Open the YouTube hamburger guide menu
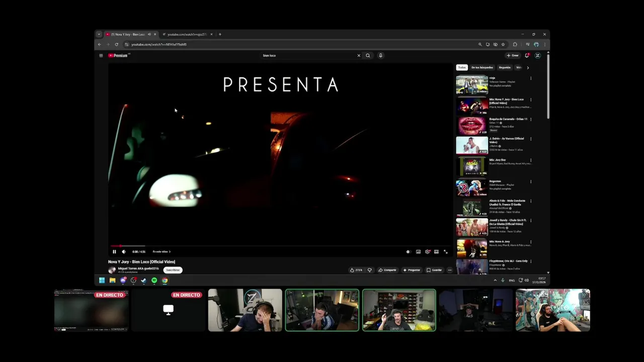Screen dimensions: 644x362 (x=101, y=55)
